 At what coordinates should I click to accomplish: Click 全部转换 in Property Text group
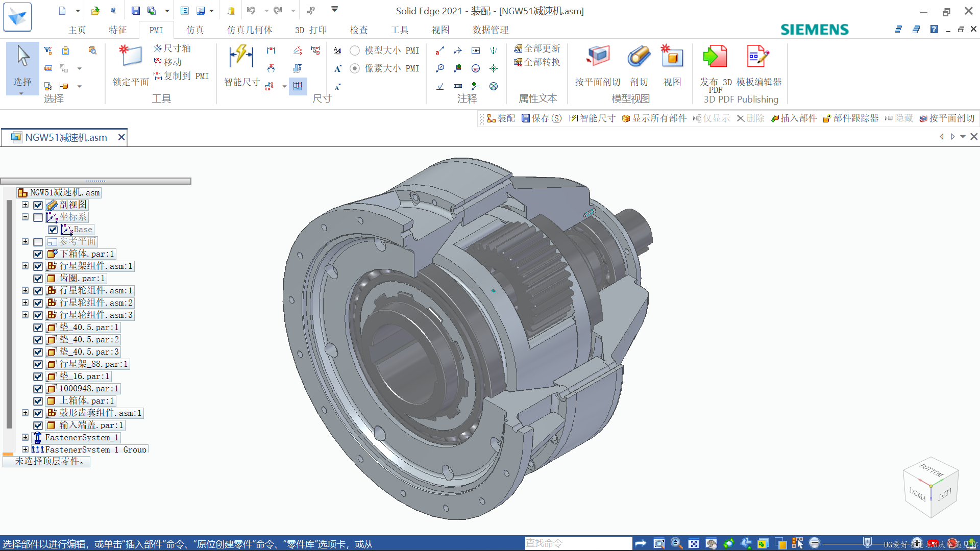[x=537, y=62]
